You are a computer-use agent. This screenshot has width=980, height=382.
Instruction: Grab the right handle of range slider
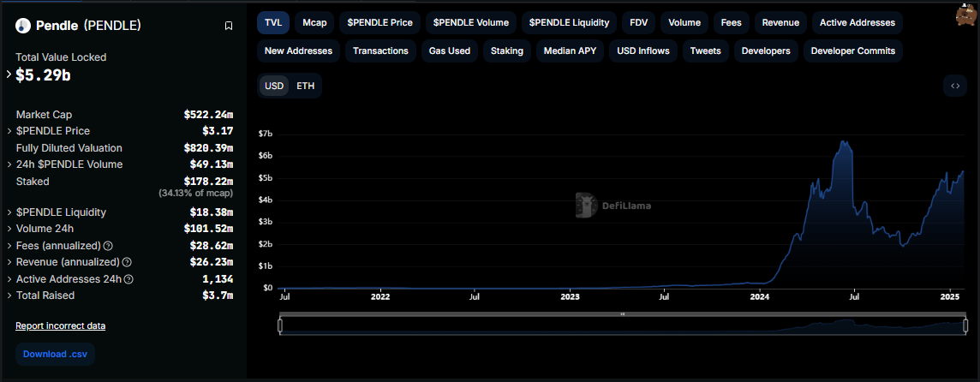coord(965,325)
